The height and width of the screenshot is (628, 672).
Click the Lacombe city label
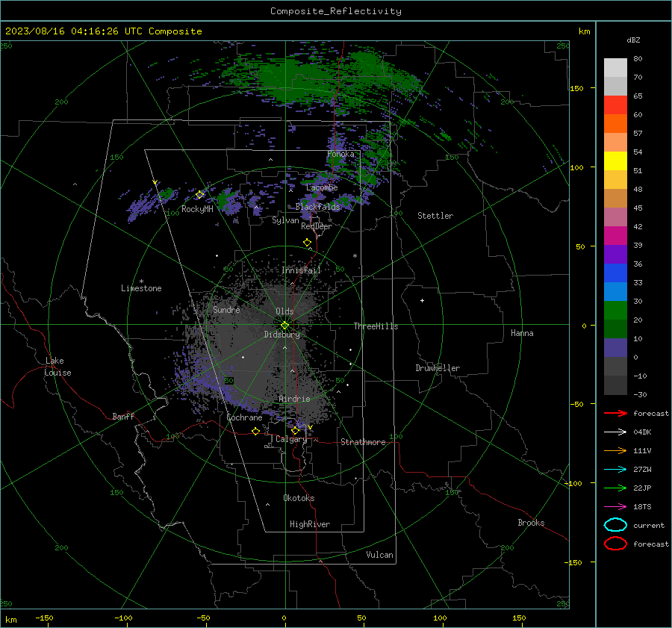(322, 187)
